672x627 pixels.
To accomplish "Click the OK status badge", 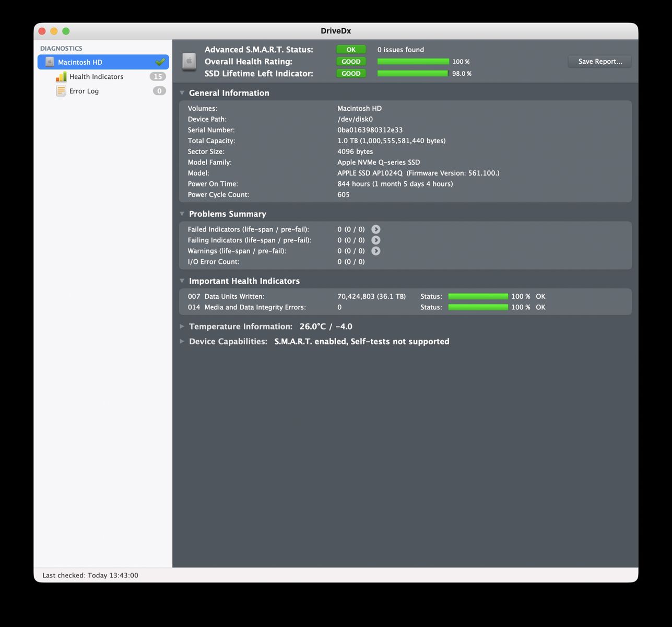I will click(351, 50).
